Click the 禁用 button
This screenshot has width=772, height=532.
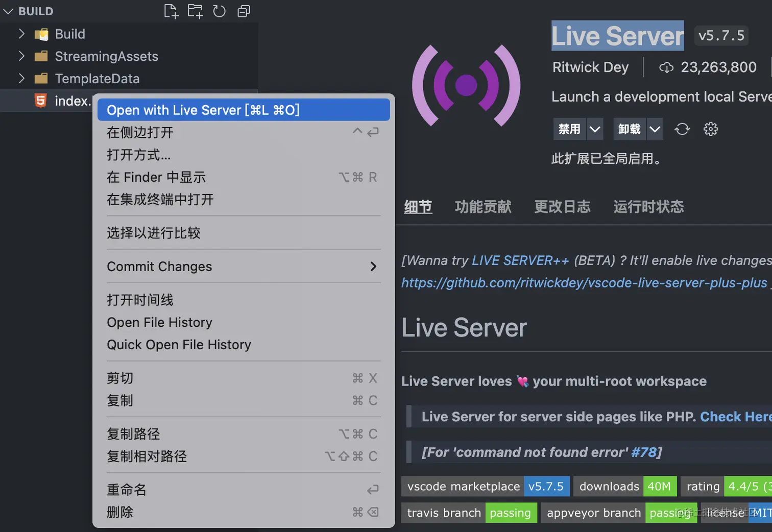pyautogui.click(x=570, y=129)
